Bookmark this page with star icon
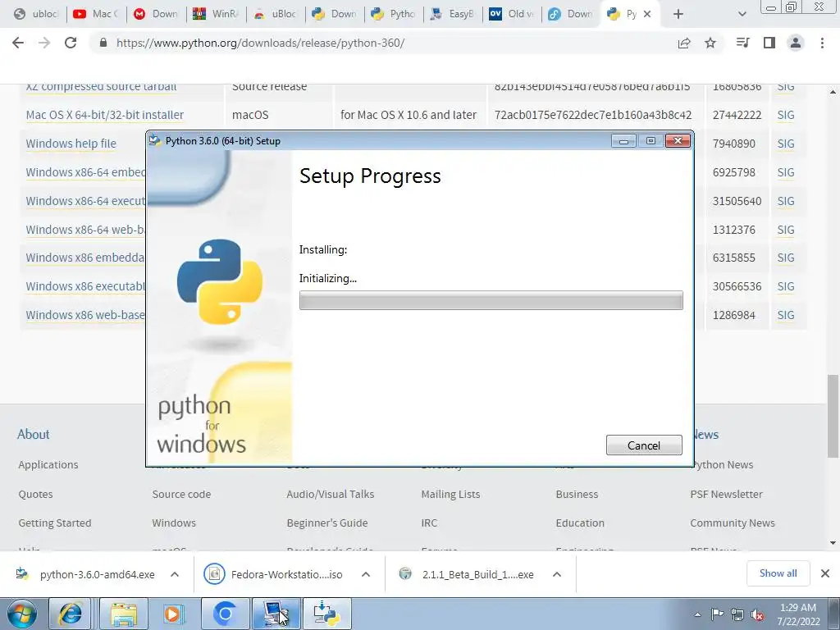 tap(710, 43)
